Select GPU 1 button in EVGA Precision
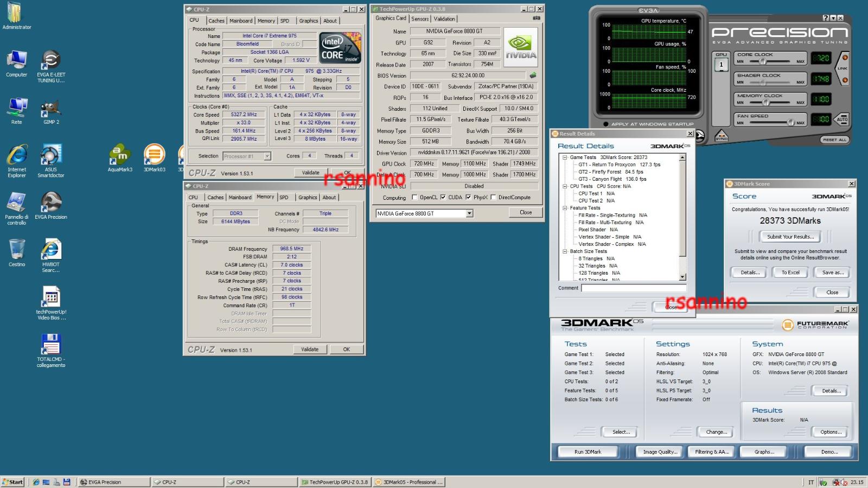Image resolution: width=868 pixels, height=488 pixels. click(x=721, y=65)
